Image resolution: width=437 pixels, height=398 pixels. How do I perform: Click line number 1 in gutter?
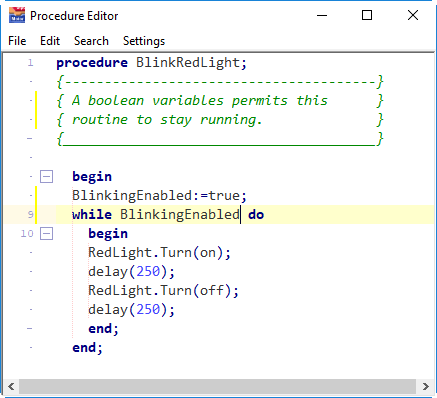(30, 63)
